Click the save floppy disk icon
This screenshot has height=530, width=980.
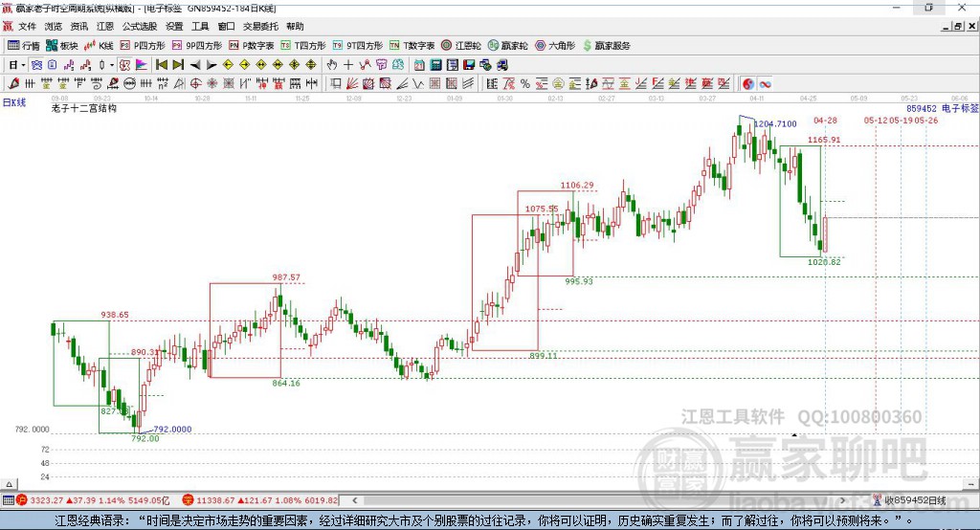469,65
